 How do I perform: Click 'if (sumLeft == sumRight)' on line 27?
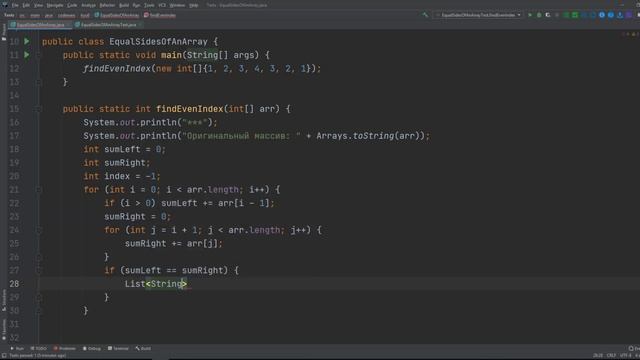pos(166,270)
